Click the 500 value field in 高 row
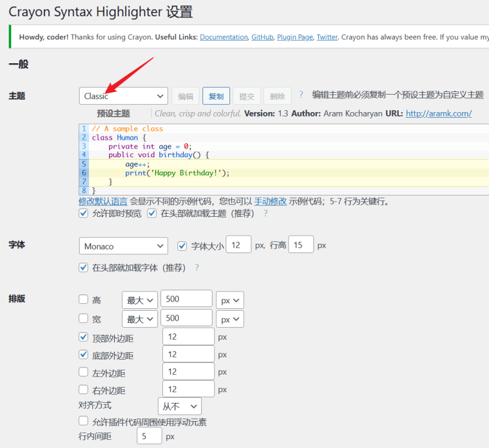Screen dimensions: 489x448 [x=186, y=299]
